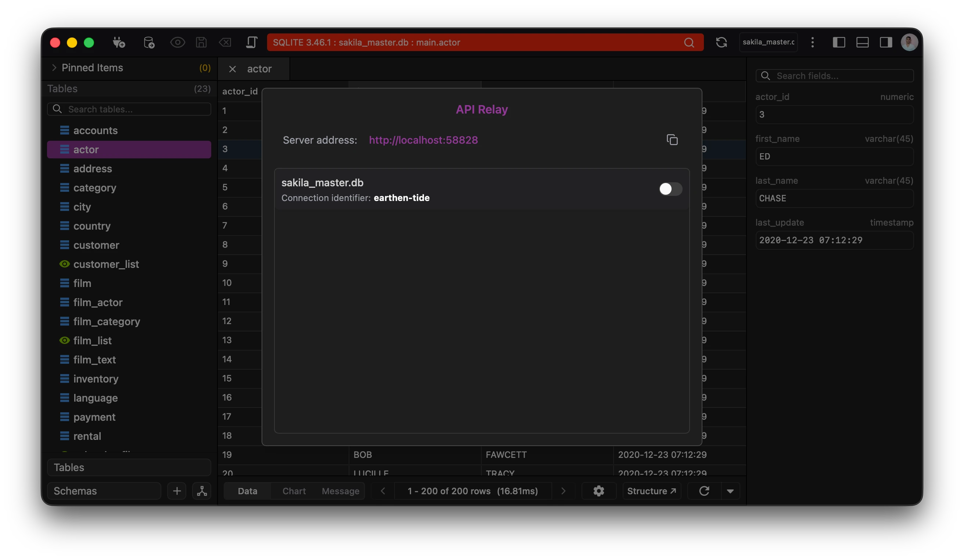This screenshot has height=560, width=964.
Task: Collapse the Pinned Items section
Action: tap(54, 68)
